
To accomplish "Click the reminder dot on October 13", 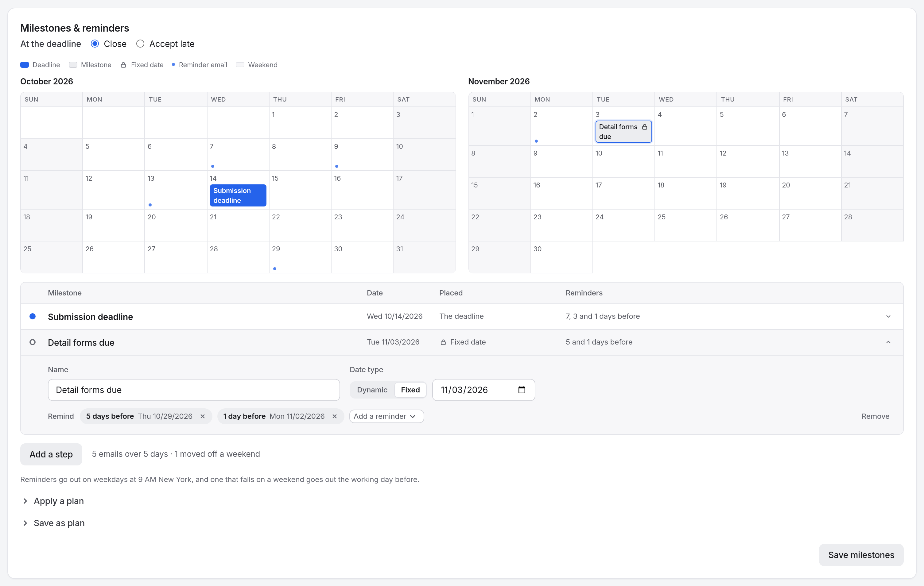I will click(150, 205).
